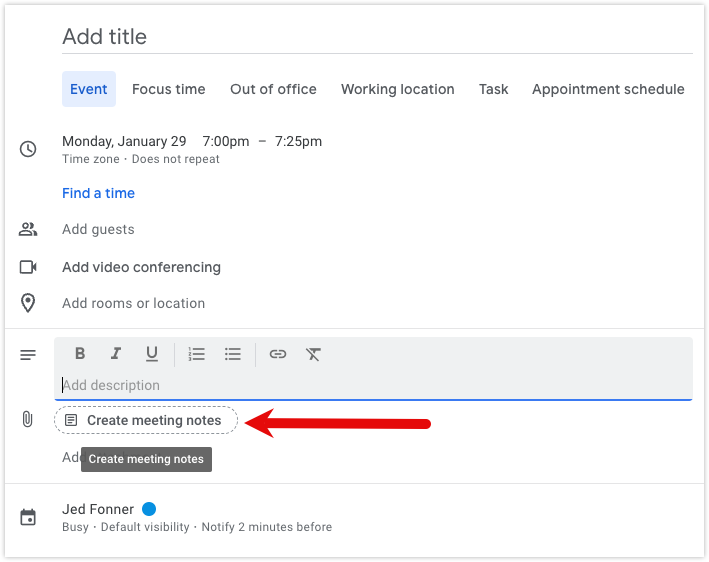This screenshot has width=709, height=562.
Task: Click the Add title field
Action: (377, 37)
